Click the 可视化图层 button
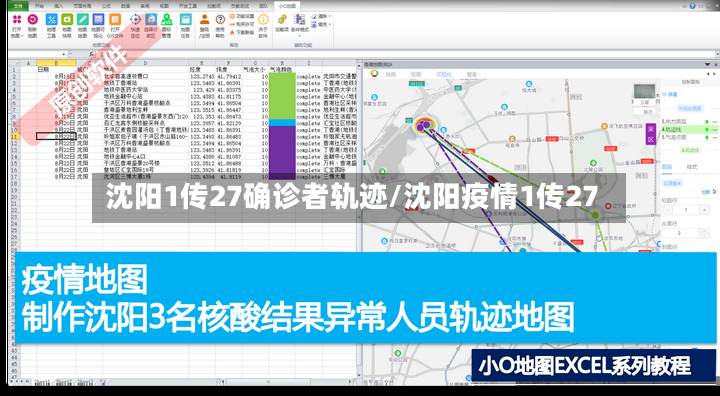 pyautogui.click(x=690, y=108)
